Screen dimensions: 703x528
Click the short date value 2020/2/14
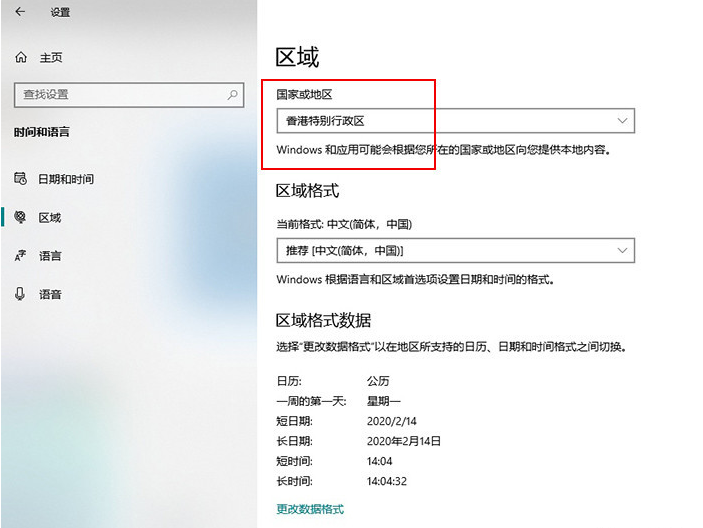pyautogui.click(x=391, y=421)
